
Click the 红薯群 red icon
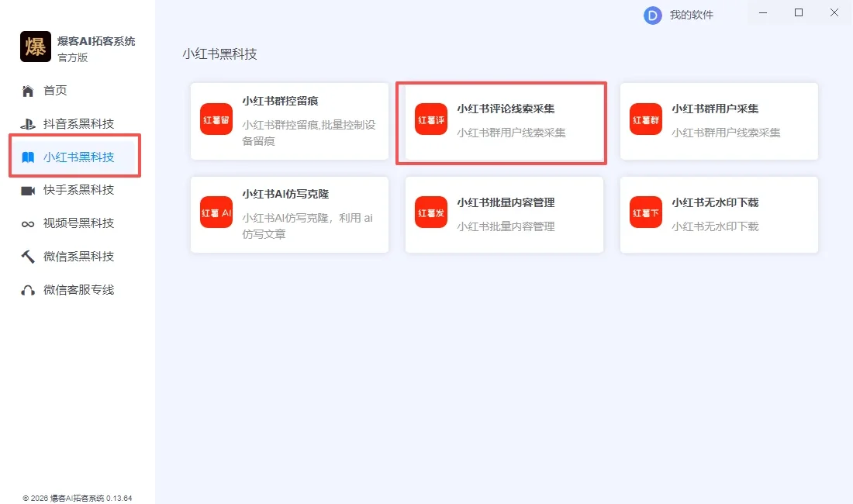click(646, 119)
